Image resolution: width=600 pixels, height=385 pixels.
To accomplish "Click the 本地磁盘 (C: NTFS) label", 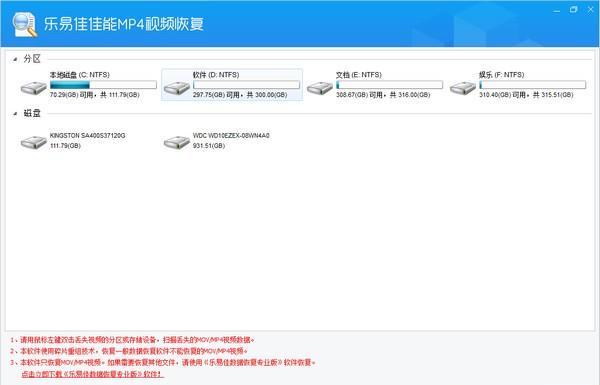I will 80,75.
